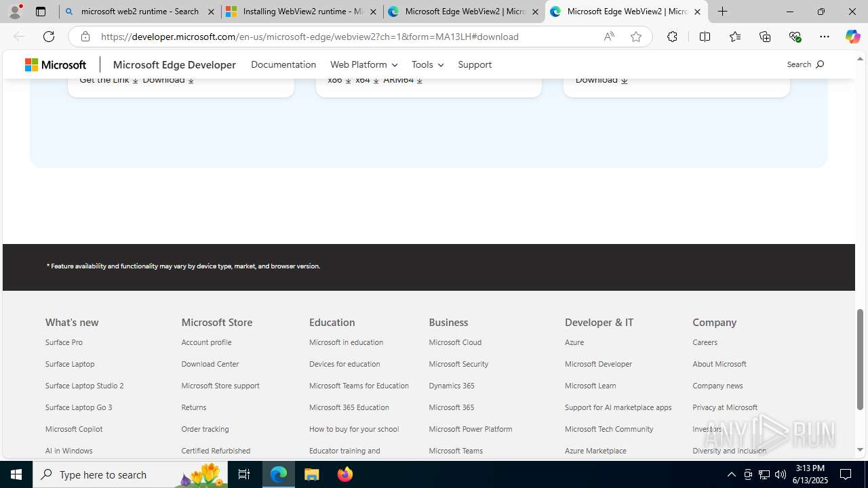This screenshot has width=868, height=488.
Task: Open Surface Pro link
Action: click(64, 342)
